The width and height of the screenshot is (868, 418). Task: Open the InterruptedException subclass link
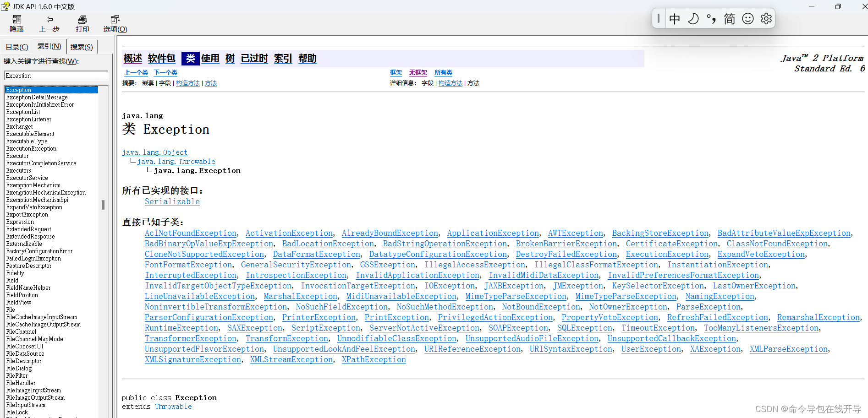tap(191, 275)
